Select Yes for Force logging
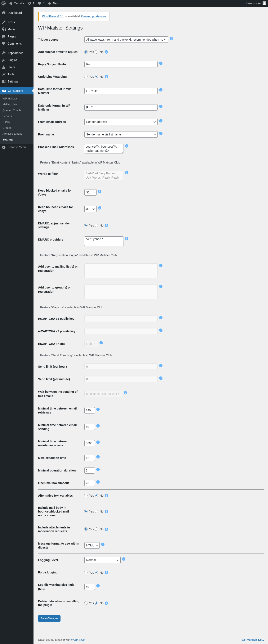Image resolution: width=268 pixels, height=644 pixels. [x=86, y=572]
